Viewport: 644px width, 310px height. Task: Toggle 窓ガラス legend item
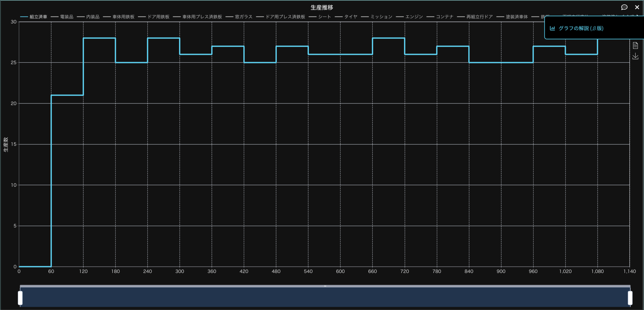[243, 17]
